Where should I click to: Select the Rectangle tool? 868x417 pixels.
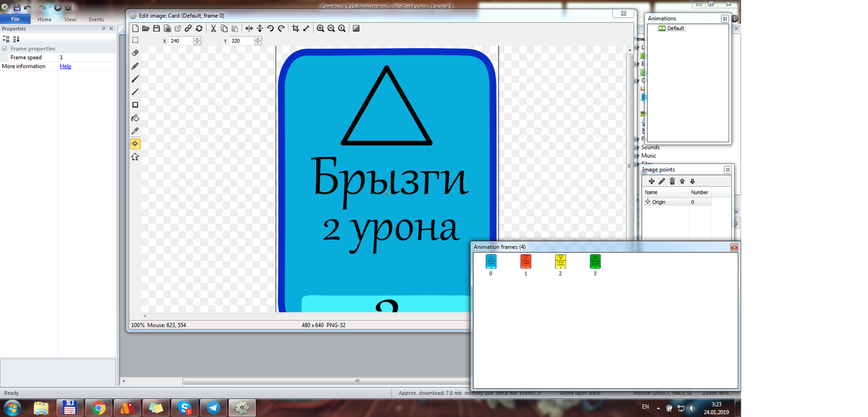coord(135,105)
